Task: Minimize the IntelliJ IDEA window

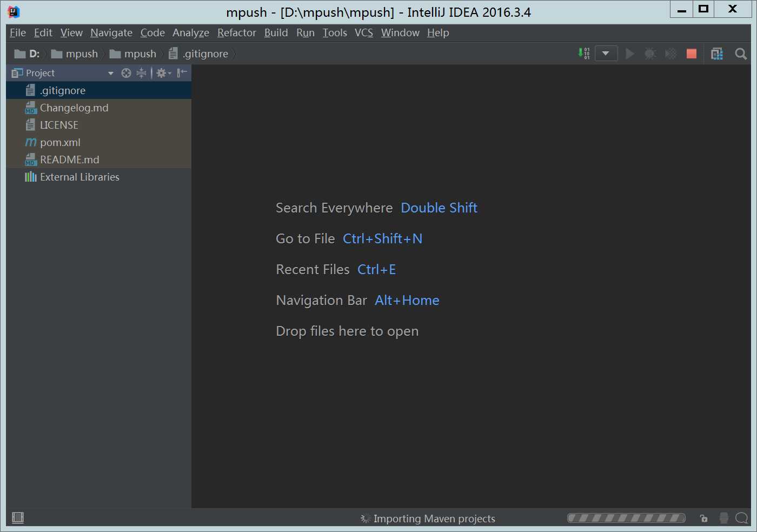Action: [x=682, y=9]
